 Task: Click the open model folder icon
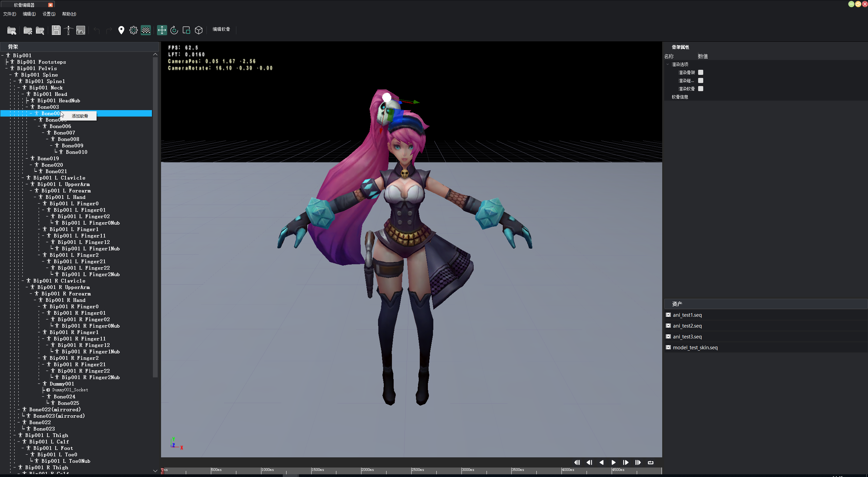[x=12, y=30]
